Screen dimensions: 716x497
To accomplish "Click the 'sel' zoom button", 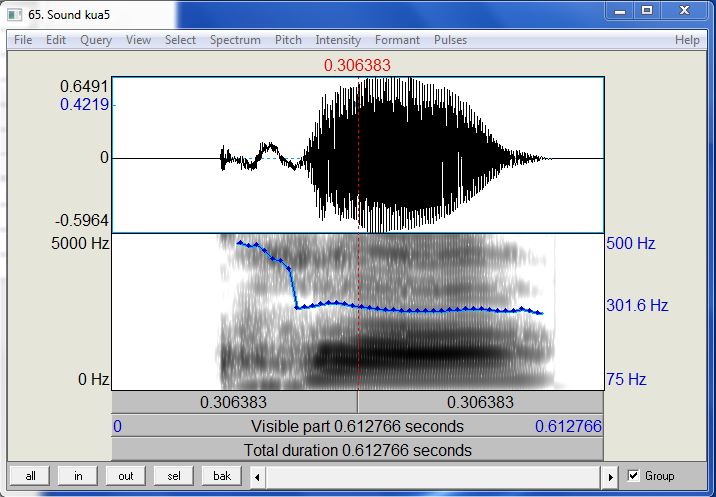I will 174,476.
